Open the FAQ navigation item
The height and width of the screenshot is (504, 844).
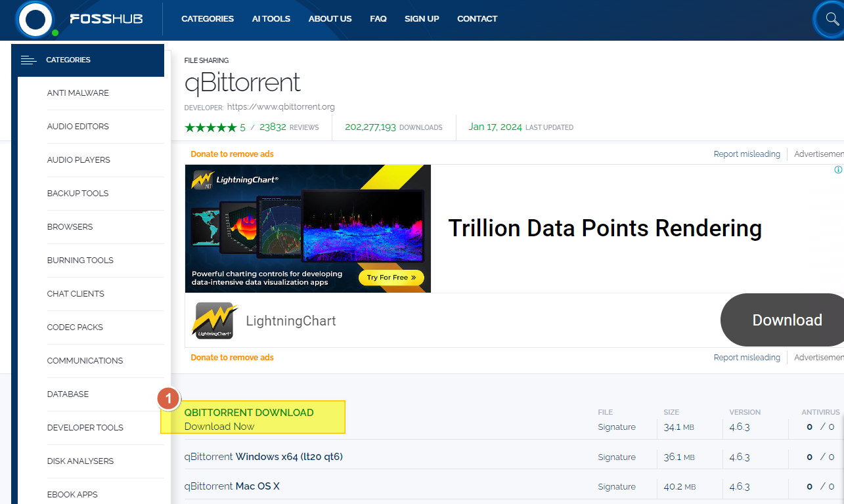[x=378, y=19]
